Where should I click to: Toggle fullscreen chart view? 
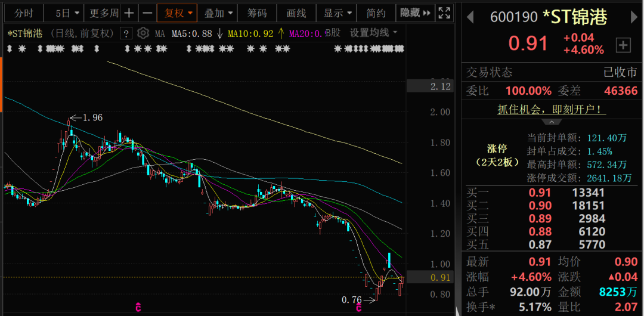(444, 13)
